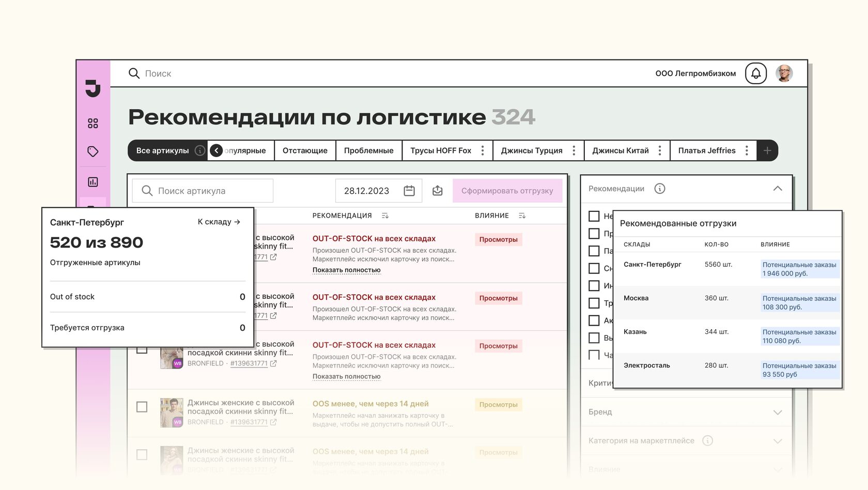Open options menu for Трусы HOFF Fox tab

[x=483, y=150]
